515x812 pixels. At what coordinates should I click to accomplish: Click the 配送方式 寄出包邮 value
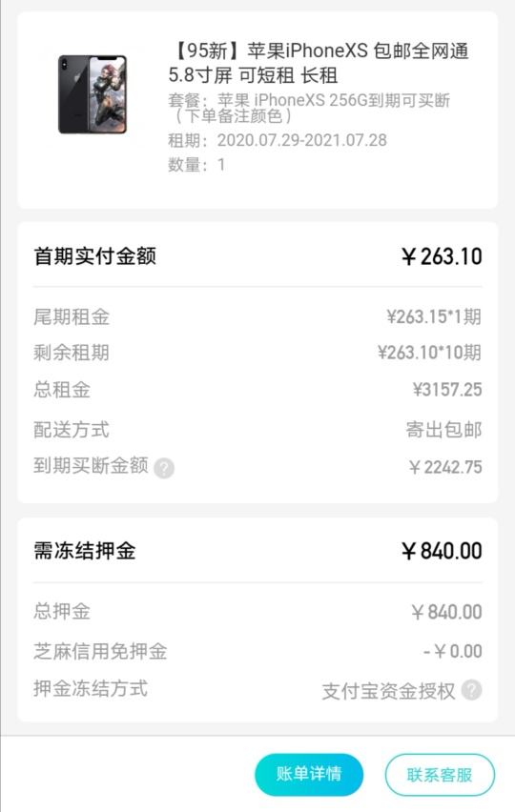444,430
